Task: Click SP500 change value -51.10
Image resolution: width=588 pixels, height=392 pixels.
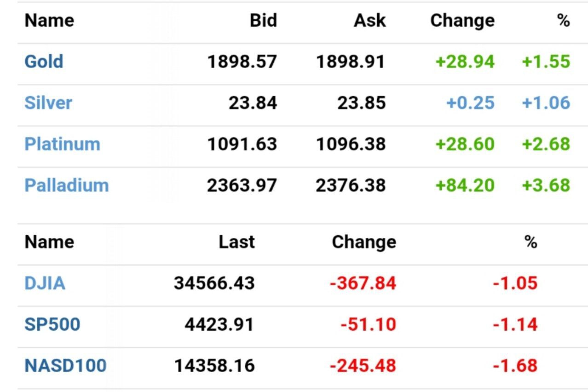Action: point(368,325)
